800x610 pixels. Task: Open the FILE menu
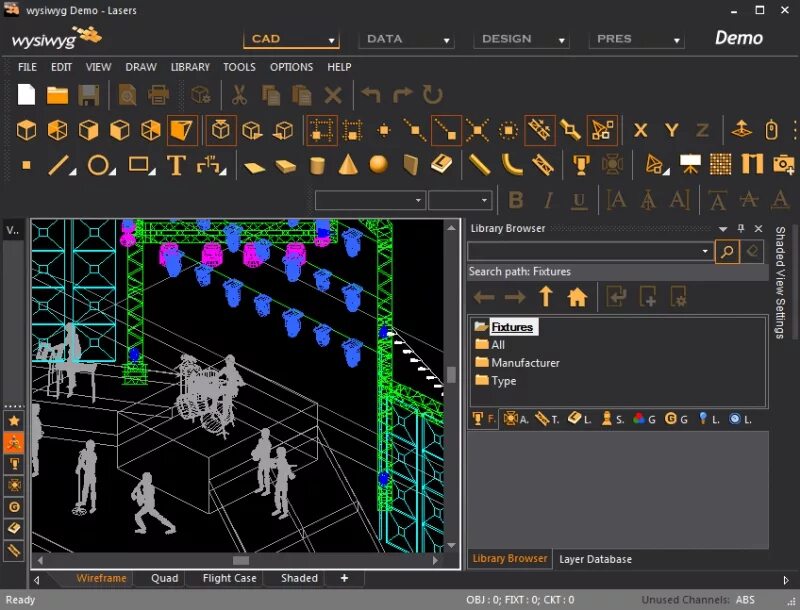(27, 67)
